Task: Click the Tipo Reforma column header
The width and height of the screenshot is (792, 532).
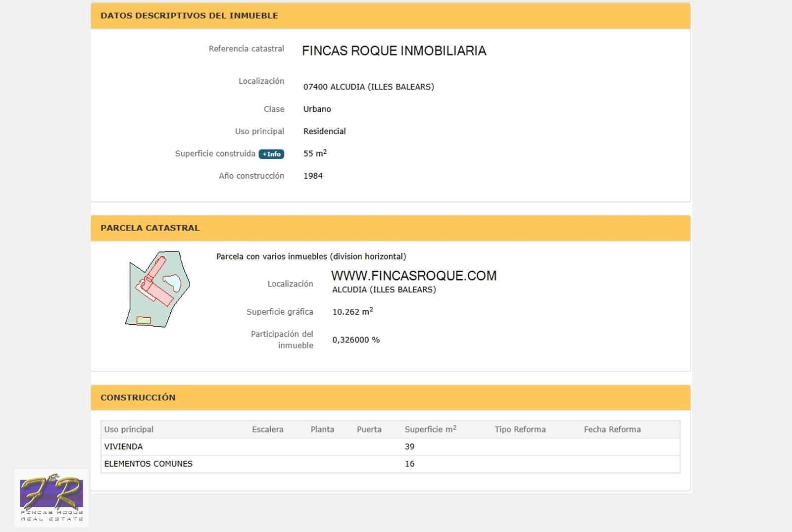Action: pyautogui.click(x=520, y=430)
